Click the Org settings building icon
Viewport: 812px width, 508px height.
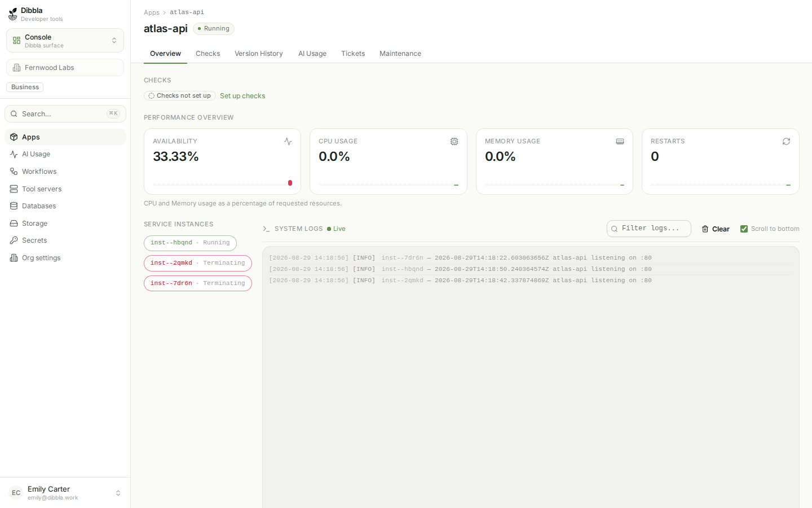tap(14, 258)
